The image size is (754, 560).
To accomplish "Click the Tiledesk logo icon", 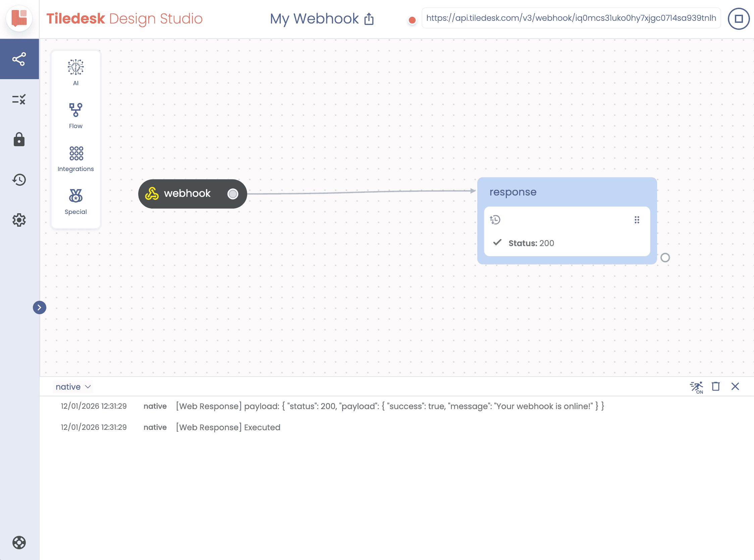I will 19,18.
